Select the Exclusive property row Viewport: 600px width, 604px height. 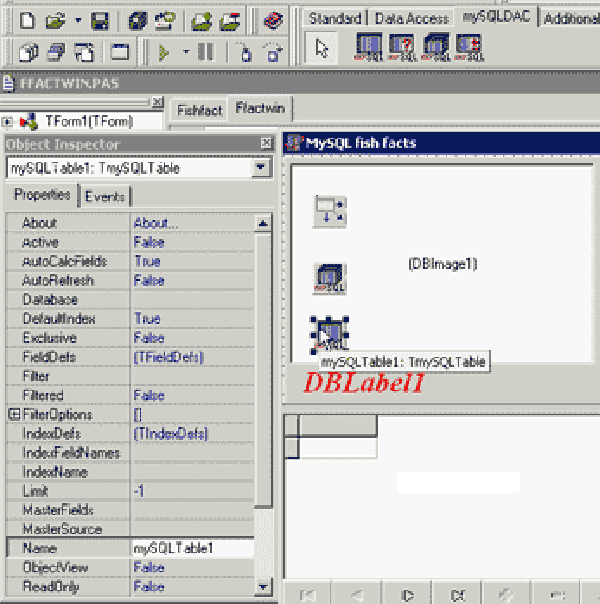pos(130,338)
